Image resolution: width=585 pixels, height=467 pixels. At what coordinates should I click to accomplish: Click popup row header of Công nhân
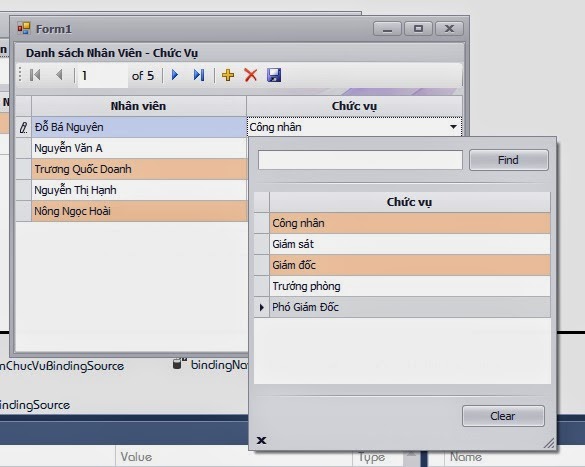pyautogui.click(x=262, y=223)
